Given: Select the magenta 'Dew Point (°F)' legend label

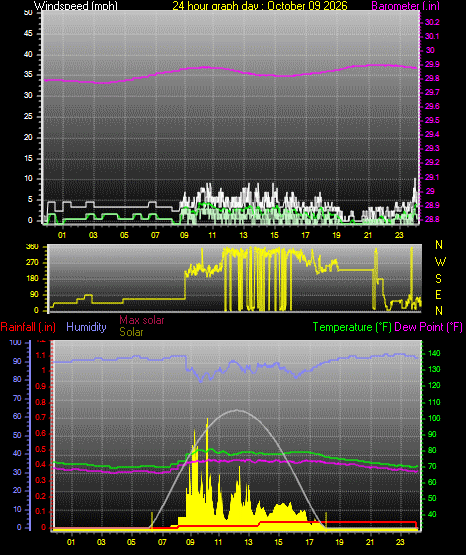Looking at the screenshot, I should (428, 327).
